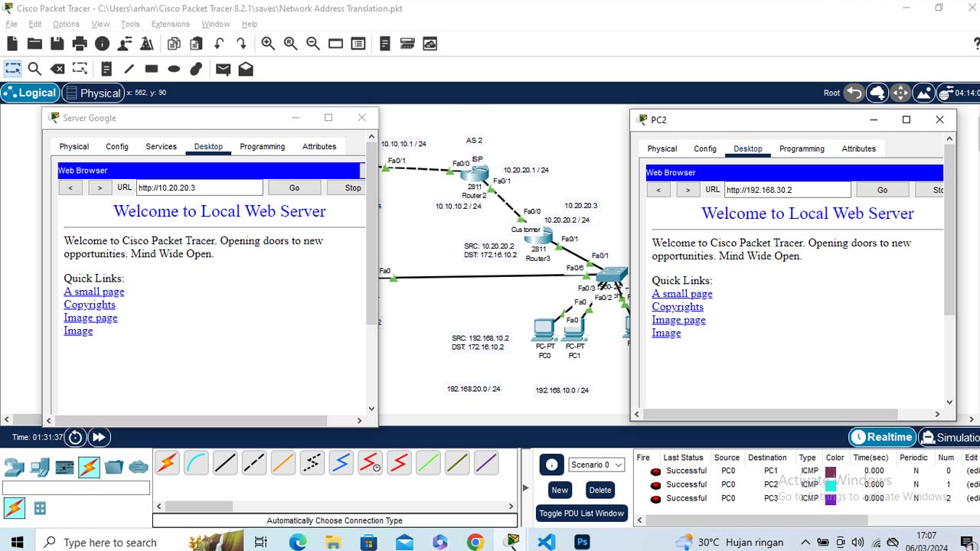The image size is (980, 551).
Task: Click the purple PC0-PC3 PDU color swatch
Action: tap(831, 499)
